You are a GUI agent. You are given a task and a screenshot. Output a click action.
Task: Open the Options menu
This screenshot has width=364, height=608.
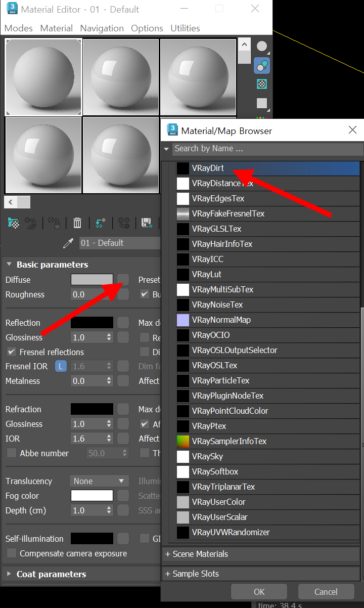[147, 28]
